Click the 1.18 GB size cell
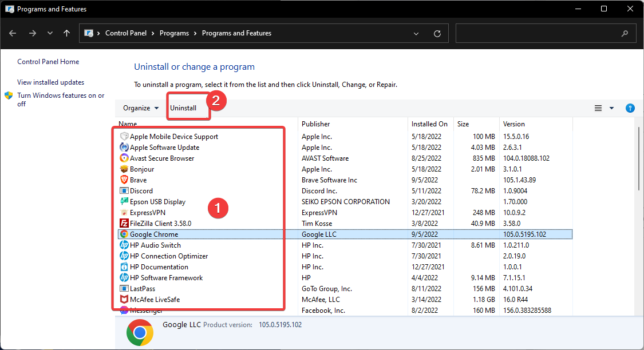Image resolution: width=644 pixels, height=350 pixels. 483,300
